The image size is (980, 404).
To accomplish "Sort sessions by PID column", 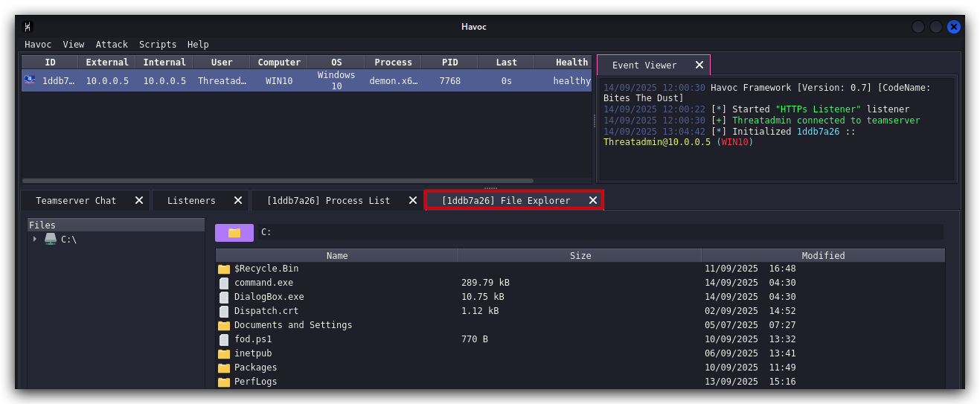I will tap(450, 62).
